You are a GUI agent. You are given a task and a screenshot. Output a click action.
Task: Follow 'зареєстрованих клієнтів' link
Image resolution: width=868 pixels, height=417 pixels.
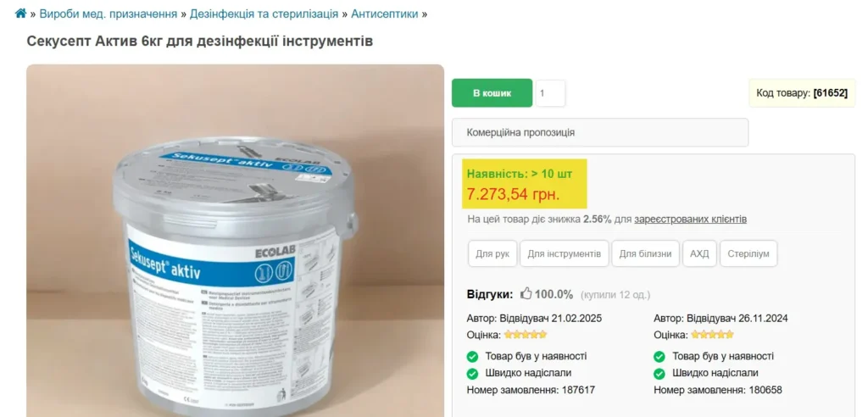(690, 220)
